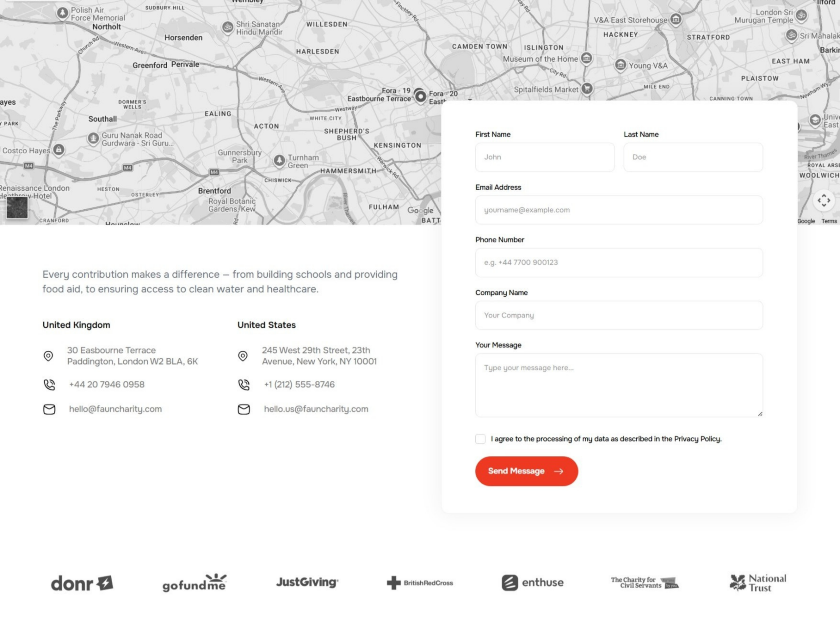Viewport: 840px width, 630px height.
Task: Open the map Terms link
Action: tap(829, 221)
